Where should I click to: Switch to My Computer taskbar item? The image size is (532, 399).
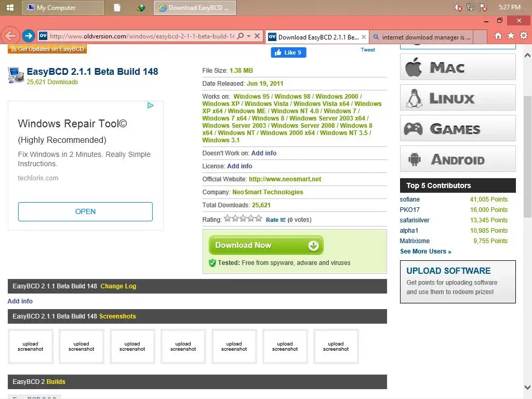point(63,7)
